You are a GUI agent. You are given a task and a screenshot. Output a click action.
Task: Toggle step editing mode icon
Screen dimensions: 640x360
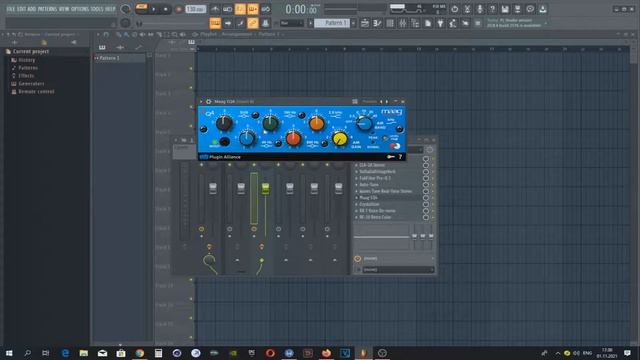pyautogui.click(x=240, y=23)
